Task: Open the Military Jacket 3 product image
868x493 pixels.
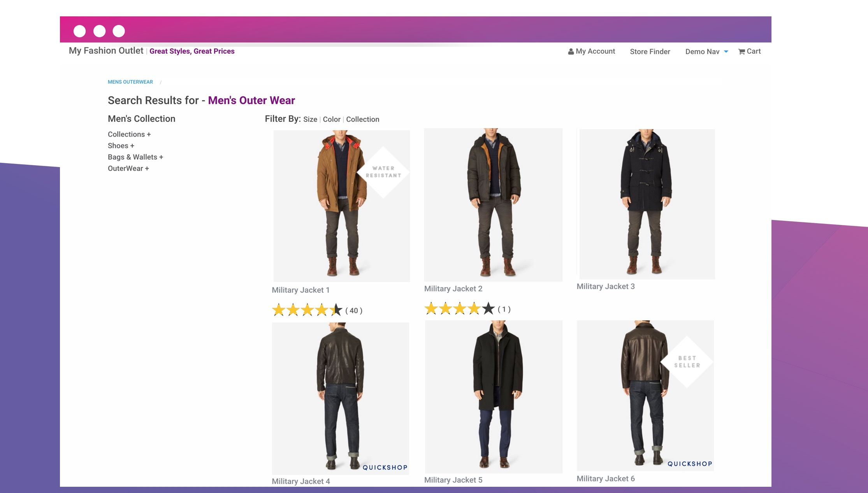Action: point(647,204)
